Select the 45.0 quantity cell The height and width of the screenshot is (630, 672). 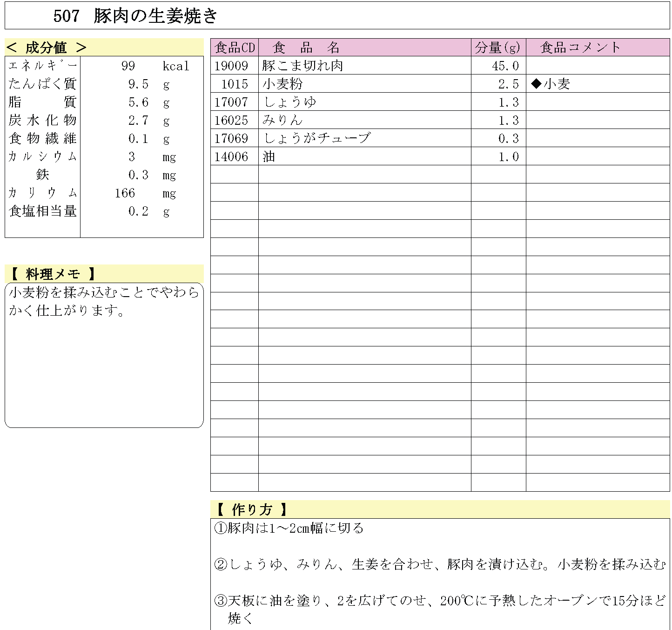[505, 66]
